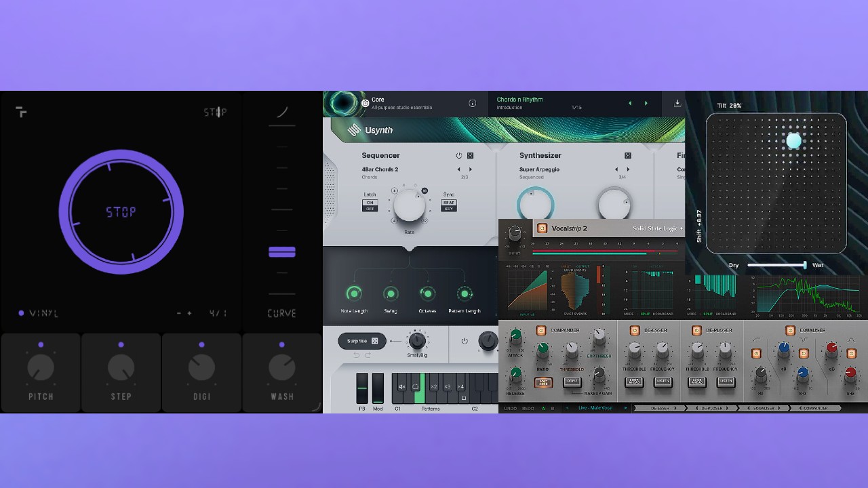Click the Synthesizer dice icon
Image resolution: width=868 pixels, height=488 pixels.
tap(628, 155)
